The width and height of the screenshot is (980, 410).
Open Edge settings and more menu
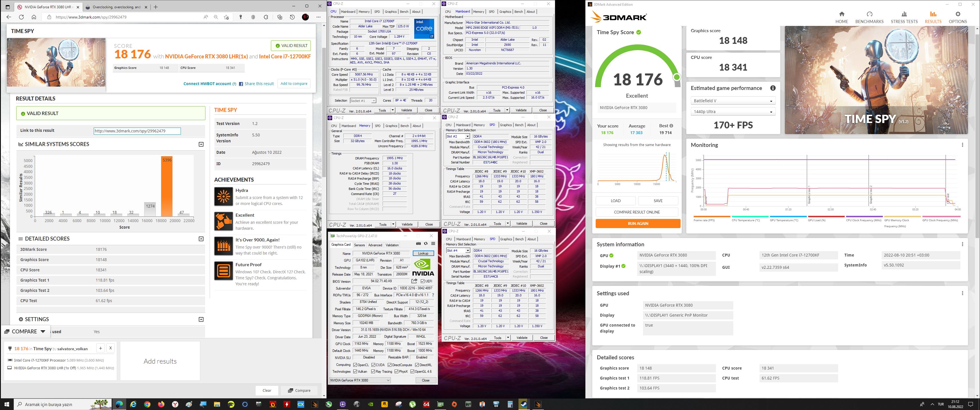tap(318, 17)
